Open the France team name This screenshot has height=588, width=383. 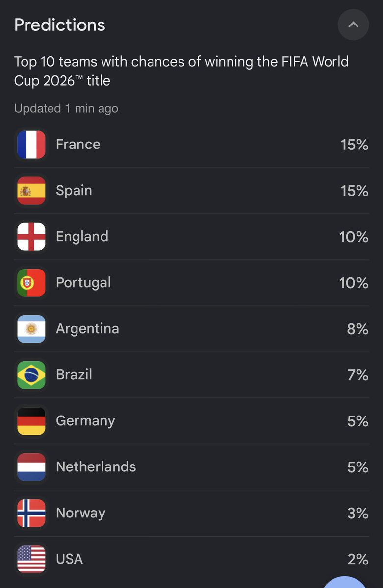(78, 144)
